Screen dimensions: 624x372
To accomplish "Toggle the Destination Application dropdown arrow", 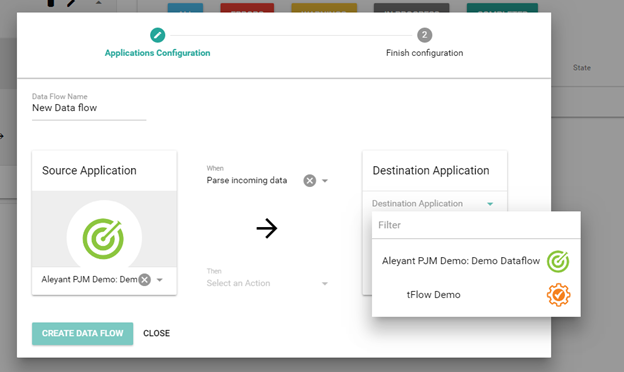I will [490, 204].
